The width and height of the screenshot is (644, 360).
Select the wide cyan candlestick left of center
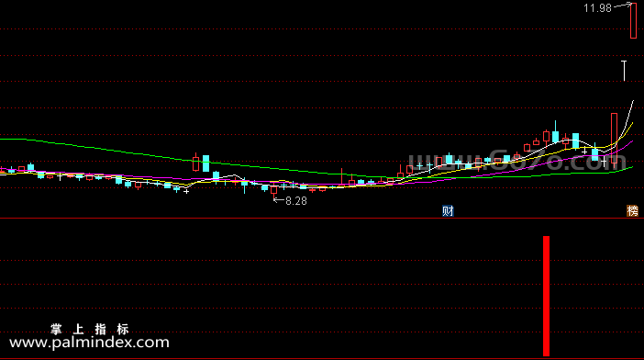205,163
